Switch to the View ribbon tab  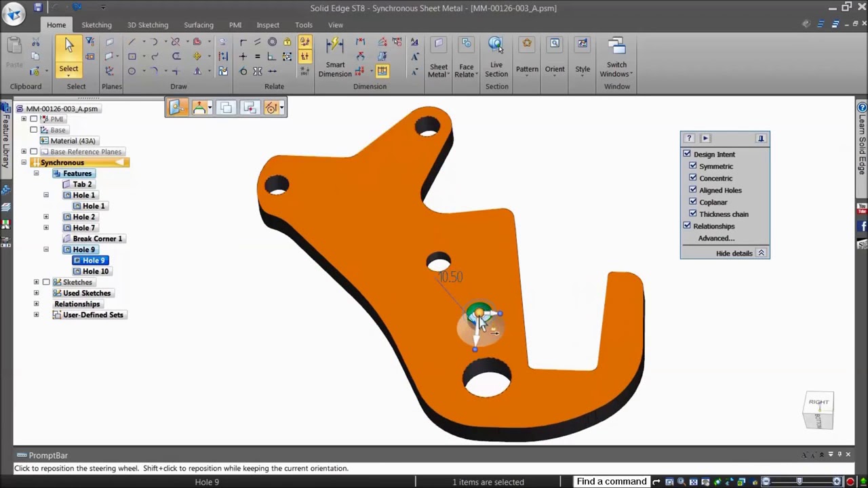(x=336, y=25)
